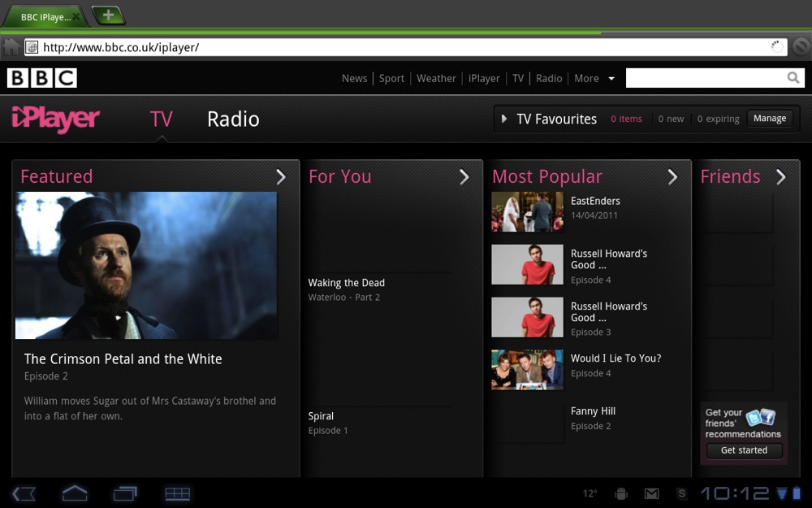Image resolution: width=812 pixels, height=508 pixels.
Task: Stop page loading with stop icon
Action: point(801,47)
